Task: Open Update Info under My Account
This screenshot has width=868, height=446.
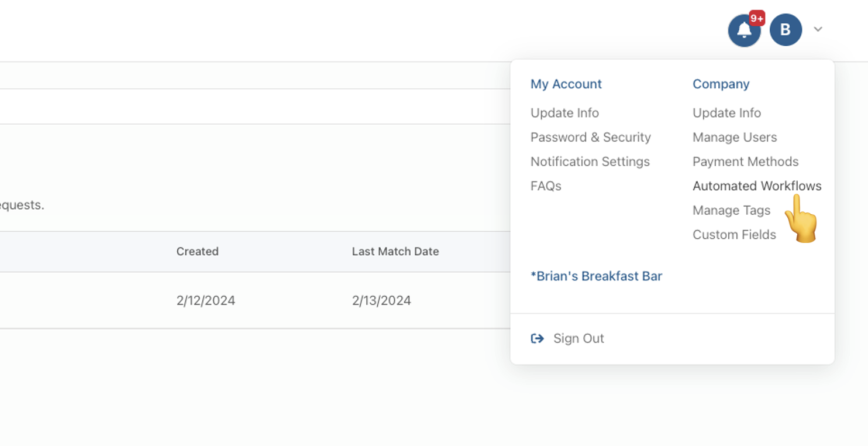Action: coord(564,113)
